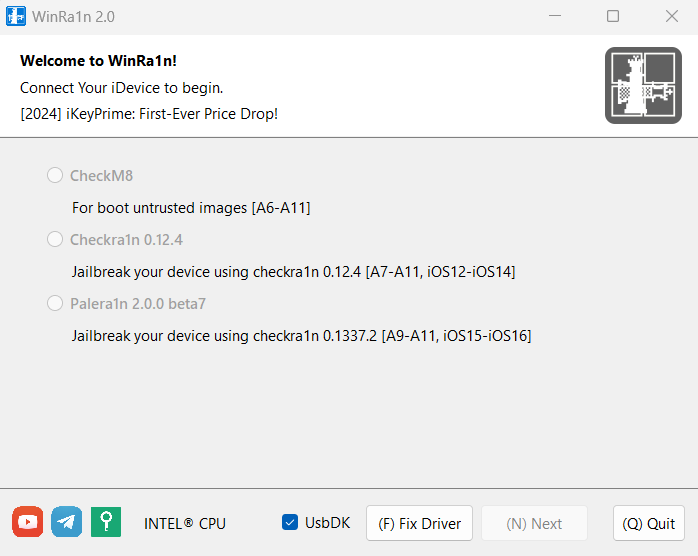Uncheck the UsbDK checkbox
Image resolution: width=698 pixels, height=556 pixels.
coord(290,523)
